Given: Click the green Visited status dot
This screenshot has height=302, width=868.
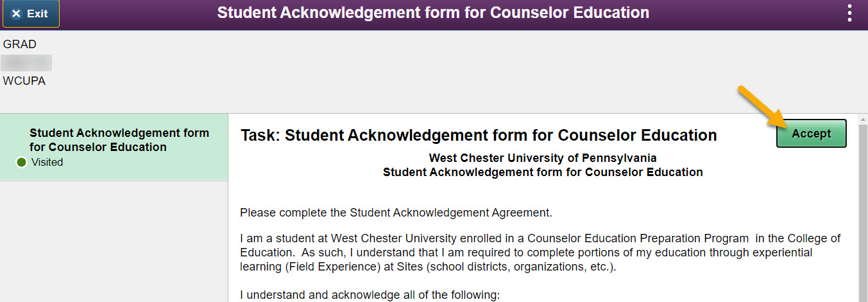Looking at the screenshot, I should (x=21, y=163).
